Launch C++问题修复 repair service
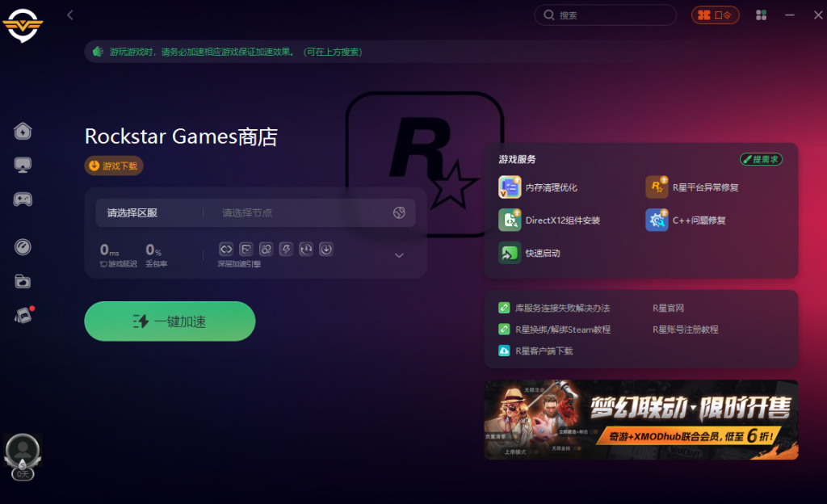 [686, 220]
